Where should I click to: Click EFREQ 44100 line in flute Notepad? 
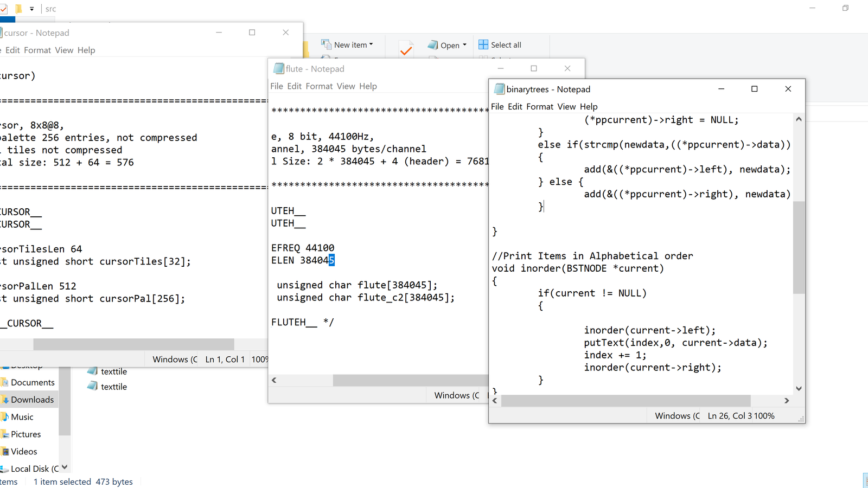[x=303, y=248]
